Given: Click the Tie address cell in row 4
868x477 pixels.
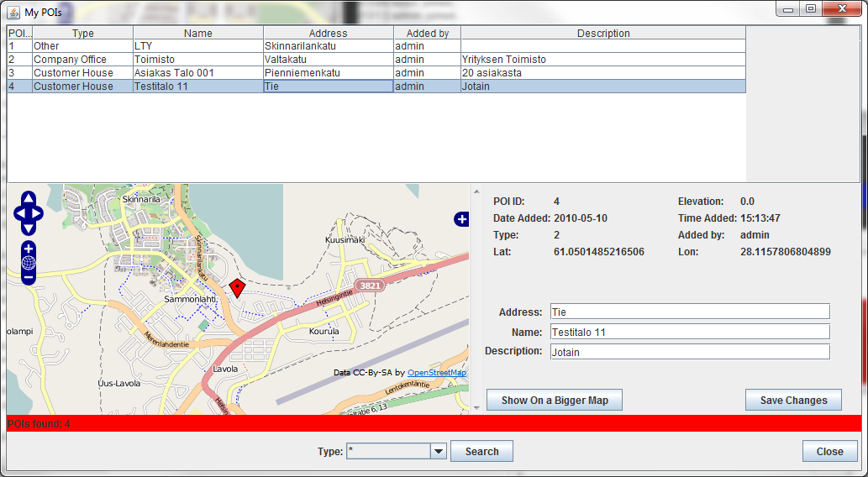Looking at the screenshot, I should [329, 86].
